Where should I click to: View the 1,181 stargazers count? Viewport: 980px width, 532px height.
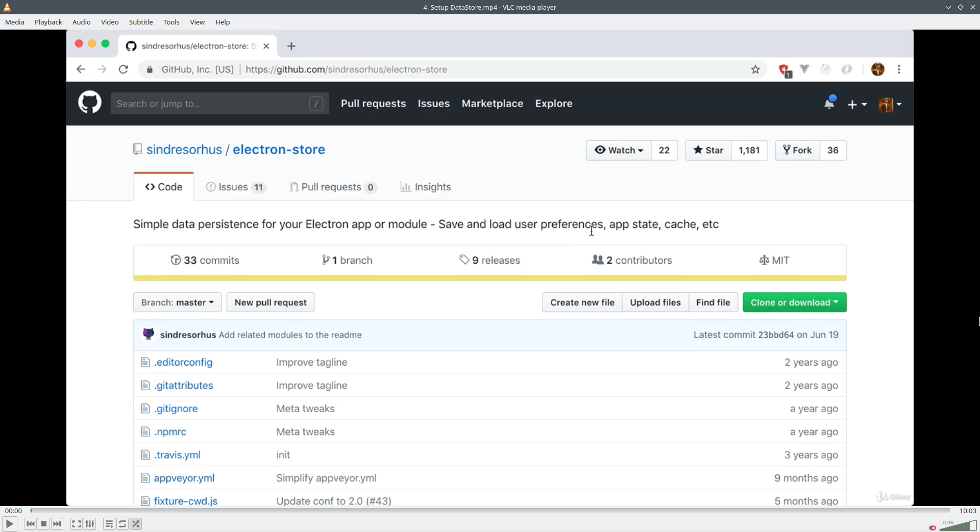click(749, 150)
